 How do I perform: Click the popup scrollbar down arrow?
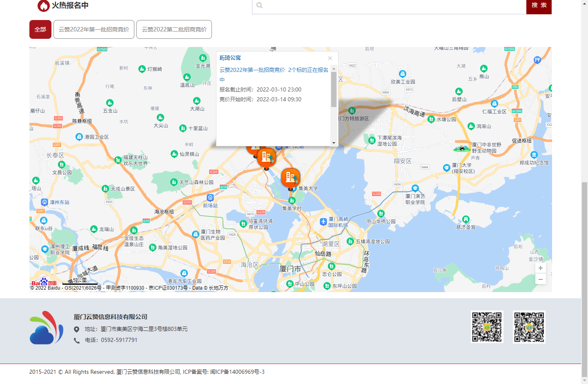[334, 143]
